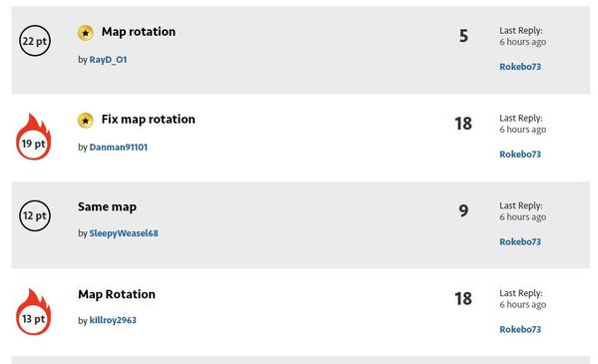Open Rokebo73 link in Same map row
This screenshot has height=364, width=598.
tap(520, 242)
